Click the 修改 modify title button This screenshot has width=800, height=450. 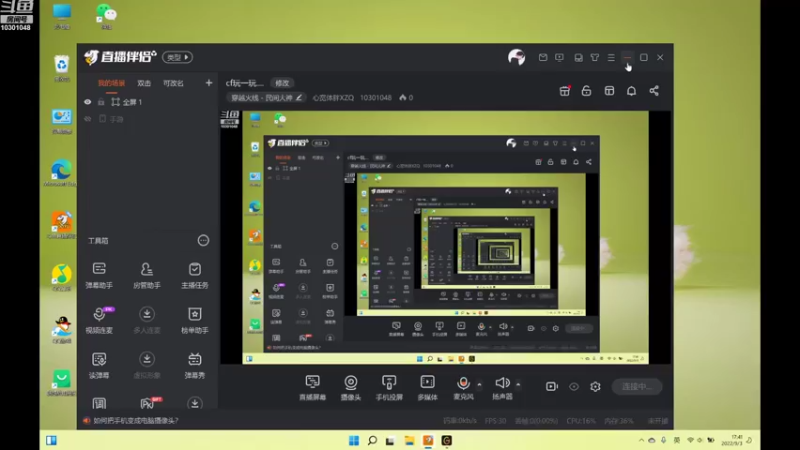pos(282,83)
